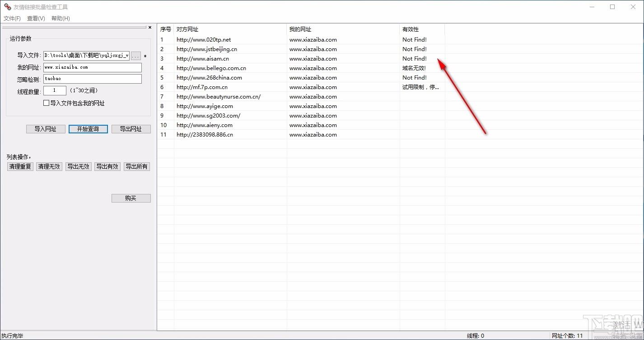The width and height of the screenshot is (644, 340).
Task: Select row http://www.020tp.net
Action: click(301, 40)
